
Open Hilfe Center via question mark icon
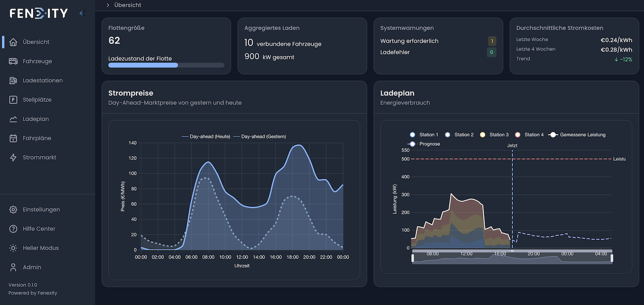click(13, 228)
